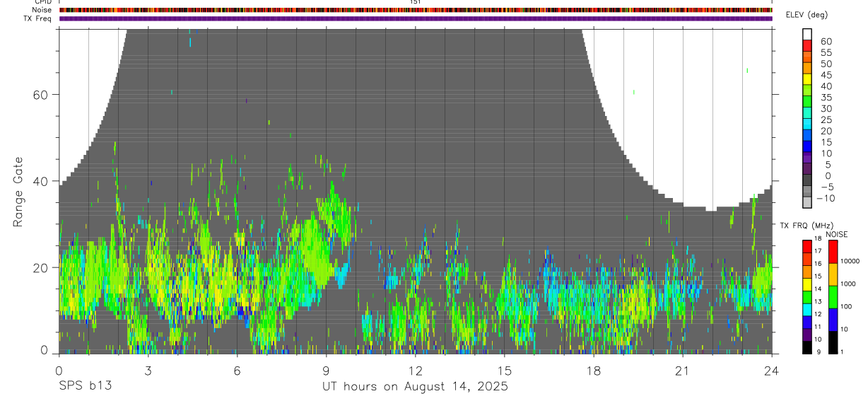Screen dimensions: 868x401
Task: Click the "-10" value on the ELEV scale
Action: tap(825, 198)
